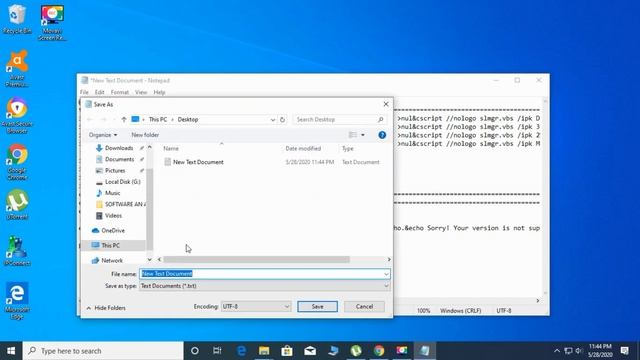Image resolution: width=640 pixels, height=360 pixels.
Task: Open the view options dropdown arrow
Action: pyautogui.click(x=363, y=135)
